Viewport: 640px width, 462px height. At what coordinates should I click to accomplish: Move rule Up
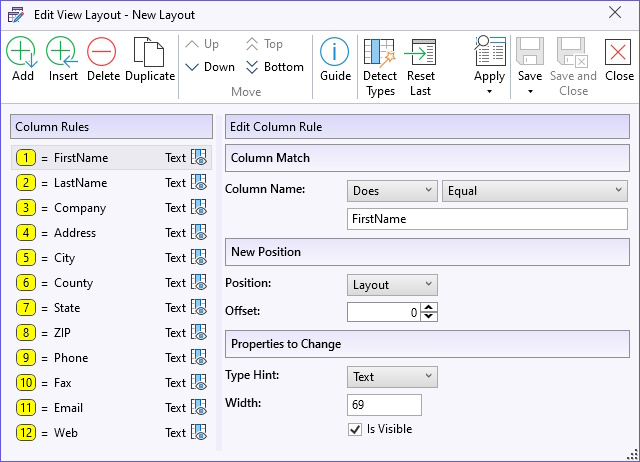(202, 44)
